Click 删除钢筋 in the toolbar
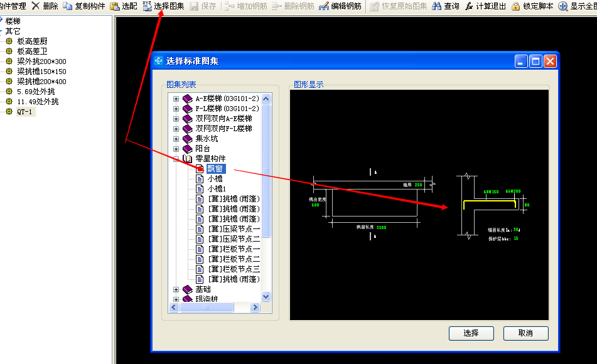The height and width of the screenshot is (364, 597). tap(293, 6)
